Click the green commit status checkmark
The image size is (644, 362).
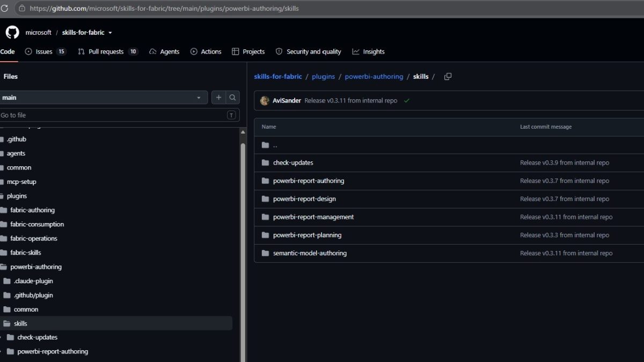[x=407, y=100]
